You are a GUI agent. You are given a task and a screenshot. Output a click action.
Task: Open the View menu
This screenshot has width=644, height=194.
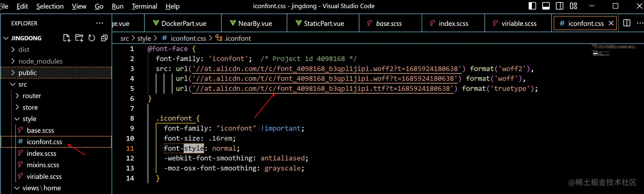pyautogui.click(x=79, y=6)
